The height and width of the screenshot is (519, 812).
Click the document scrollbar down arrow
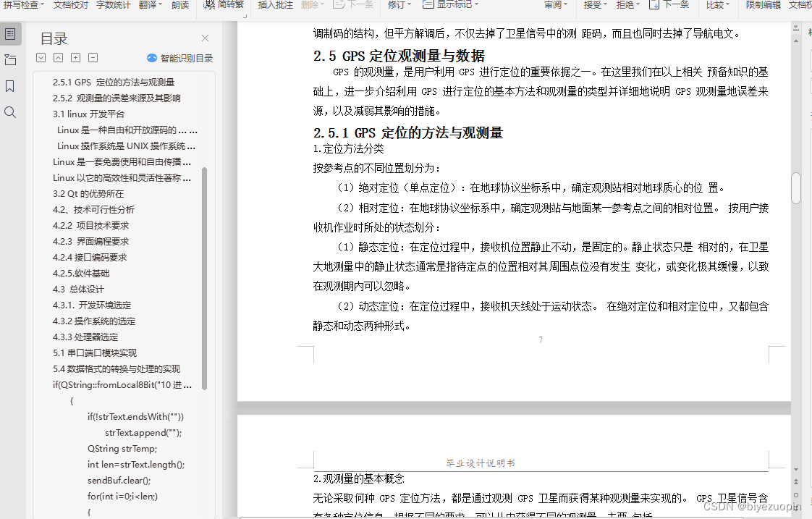pos(796,469)
